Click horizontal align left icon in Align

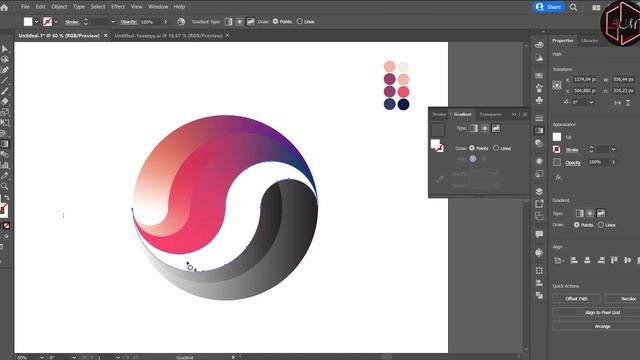click(574, 260)
